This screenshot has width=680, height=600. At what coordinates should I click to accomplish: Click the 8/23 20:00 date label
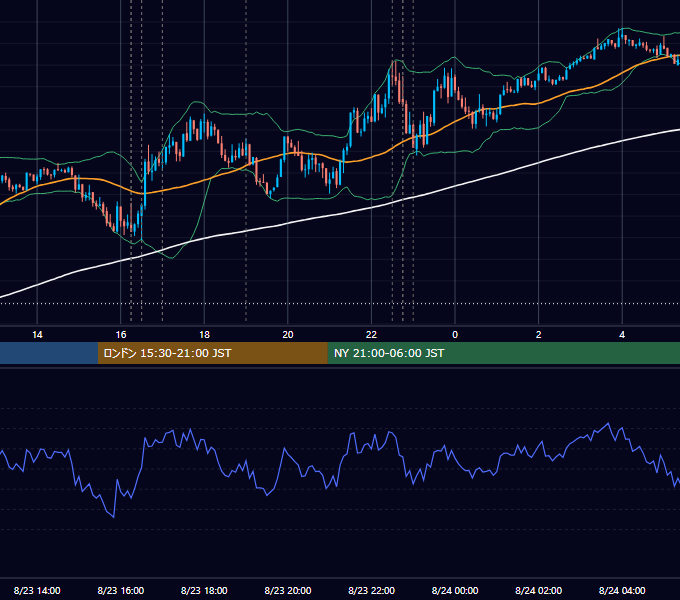(x=288, y=590)
